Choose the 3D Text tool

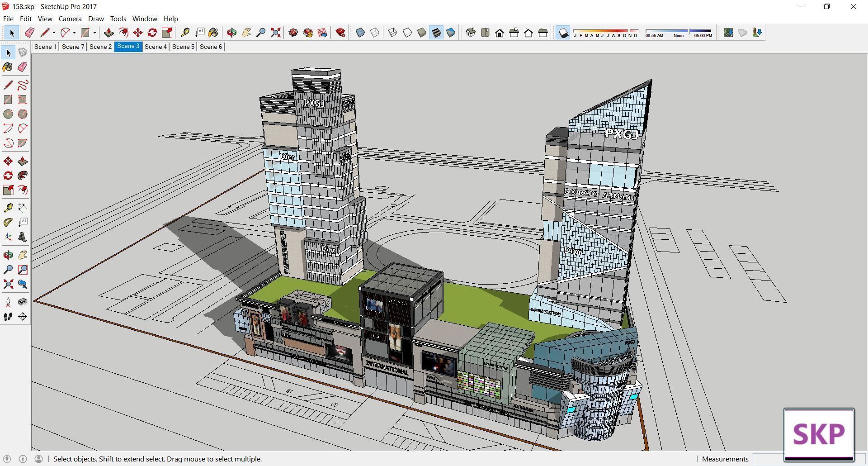23,237
